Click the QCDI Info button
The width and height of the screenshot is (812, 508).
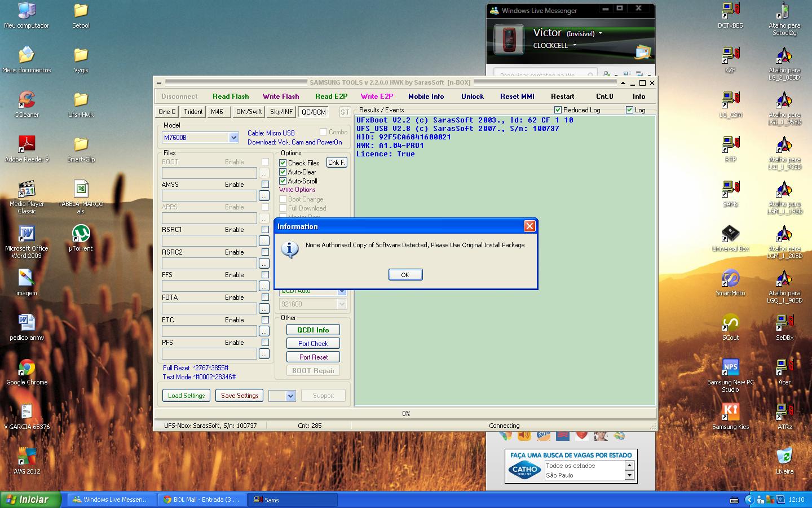click(x=313, y=330)
